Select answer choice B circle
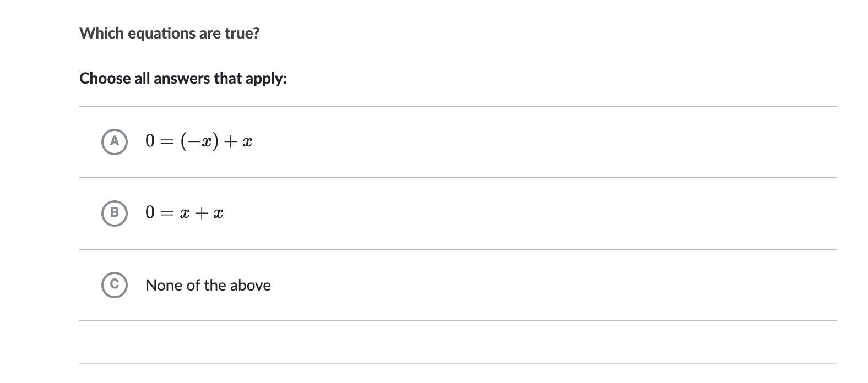 click(x=115, y=213)
